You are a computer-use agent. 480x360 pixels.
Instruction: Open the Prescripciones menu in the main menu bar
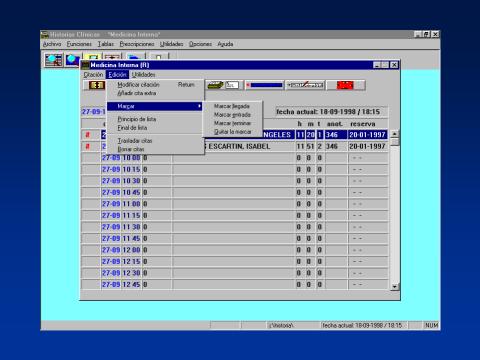pos(137,44)
